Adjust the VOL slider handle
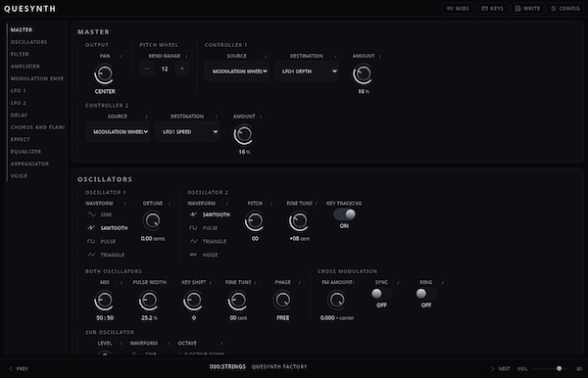 (559, 368)
